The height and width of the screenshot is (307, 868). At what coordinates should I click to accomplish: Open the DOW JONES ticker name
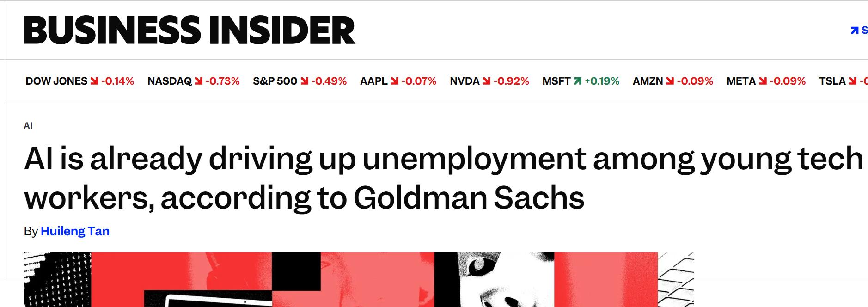(56, 81)
